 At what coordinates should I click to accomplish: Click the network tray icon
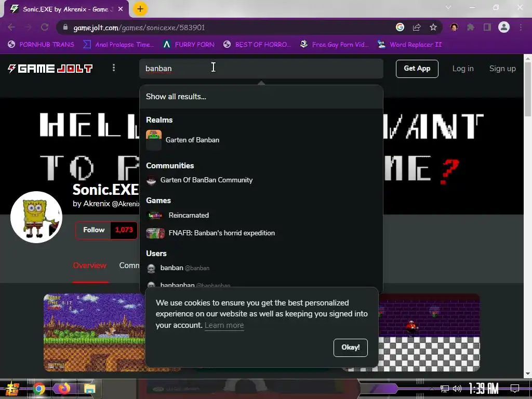click(x=444, y=389)
